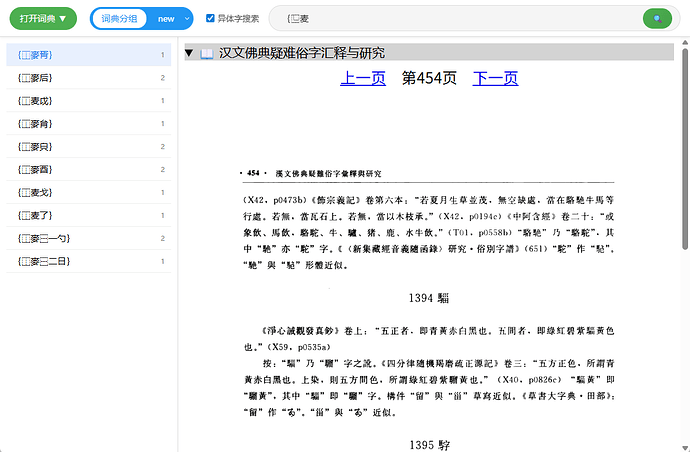
Task: Click the 汉文佛典疑难俗字汇释与研究 title header
Action: 302,53
